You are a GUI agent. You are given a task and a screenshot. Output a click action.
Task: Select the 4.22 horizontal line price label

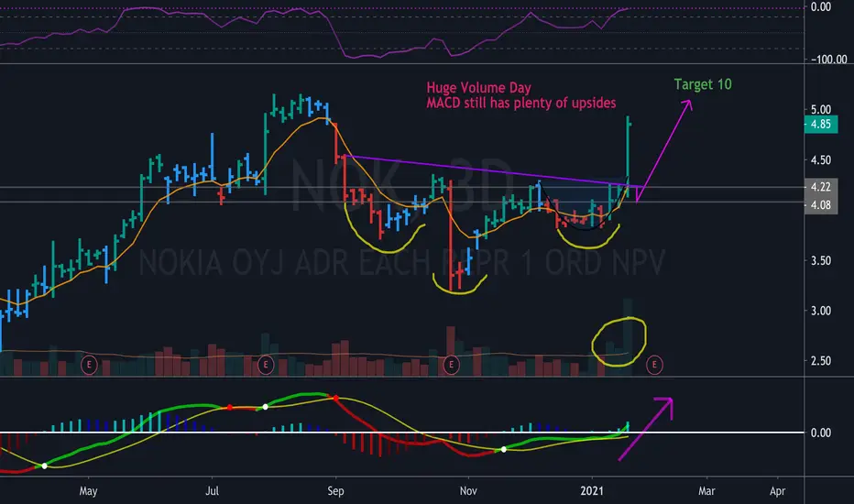[x=821, y=187]
